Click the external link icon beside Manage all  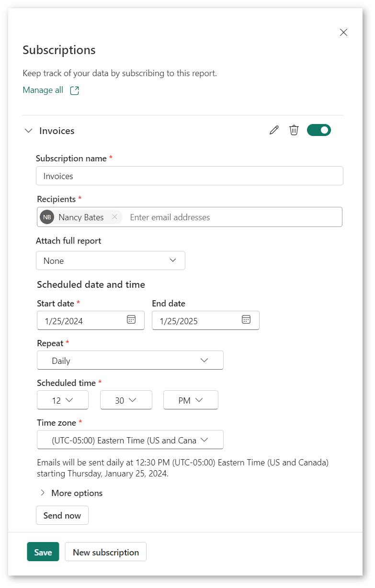[x=74, y=90]
